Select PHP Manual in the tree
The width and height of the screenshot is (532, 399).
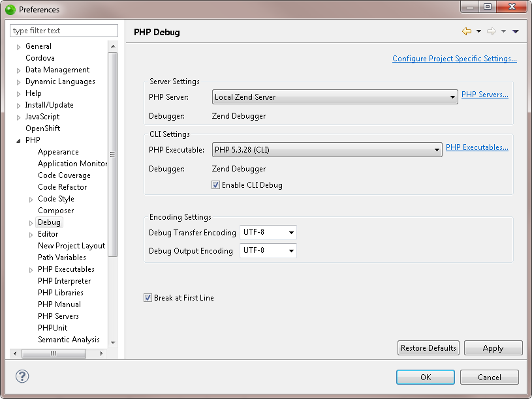tap(59, 304)
